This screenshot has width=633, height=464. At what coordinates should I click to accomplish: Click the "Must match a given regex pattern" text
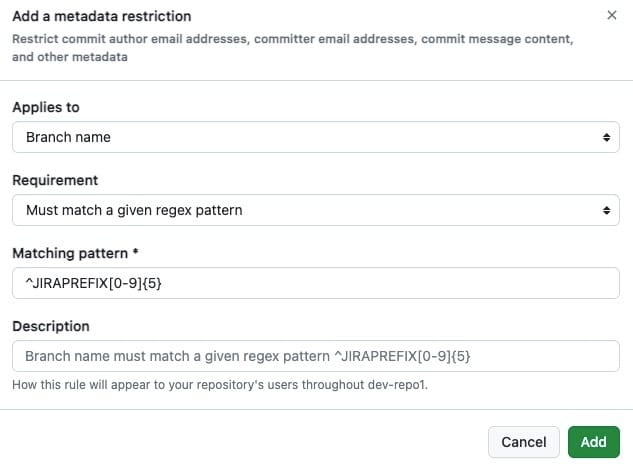pos(134,210)
